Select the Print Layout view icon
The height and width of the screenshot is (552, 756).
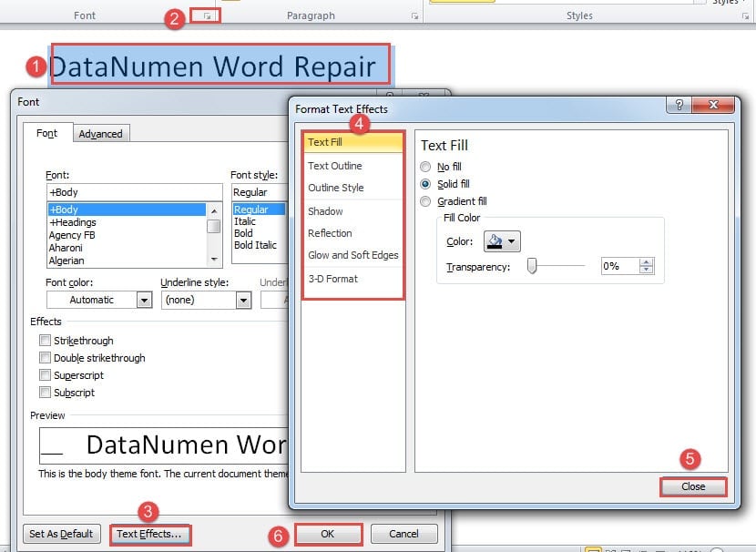click(x=596, y=547)
